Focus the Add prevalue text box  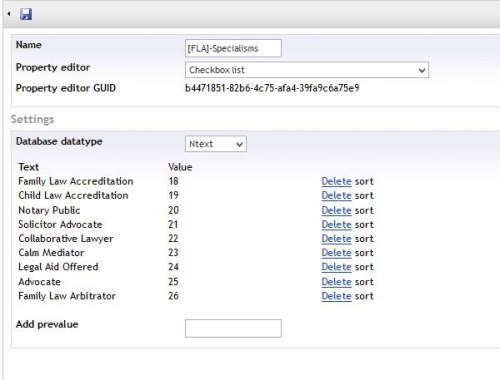point(233,328)
